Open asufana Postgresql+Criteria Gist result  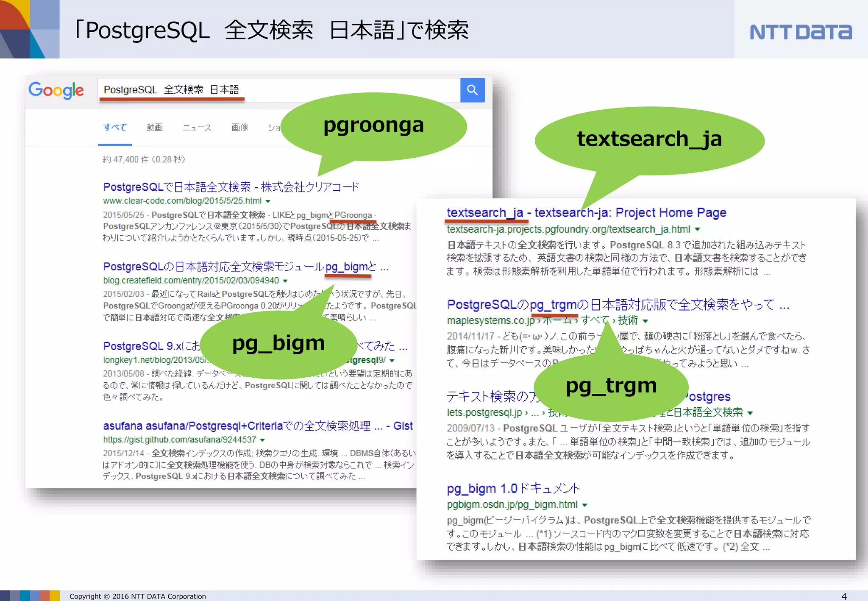pos(258,426)
